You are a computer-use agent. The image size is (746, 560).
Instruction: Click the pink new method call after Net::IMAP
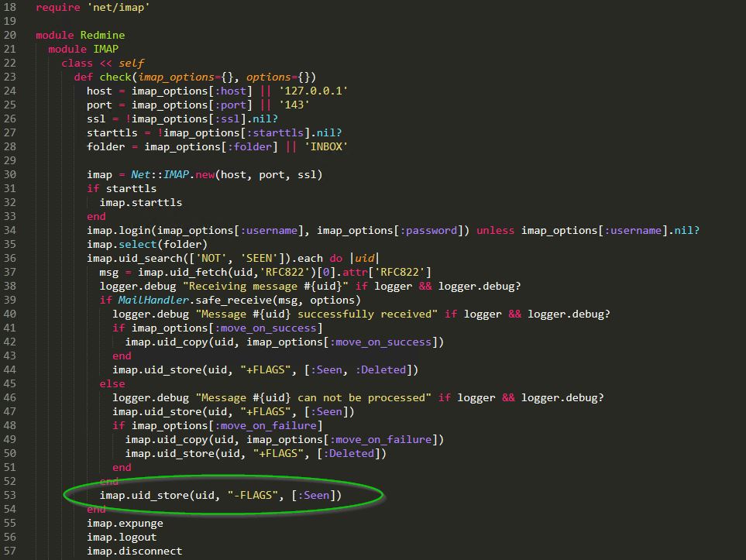click(x=205, y=174)
